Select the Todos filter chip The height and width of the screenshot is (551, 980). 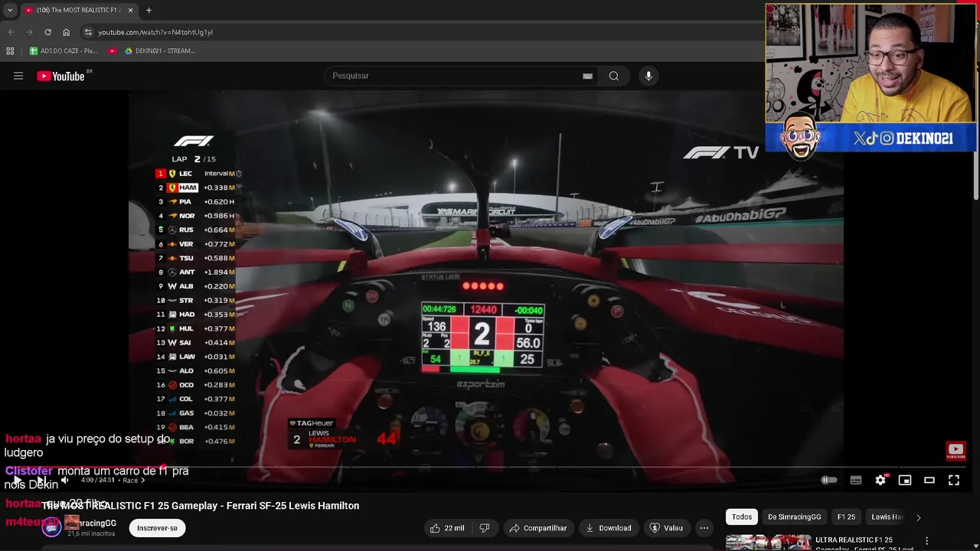[742, 517]
